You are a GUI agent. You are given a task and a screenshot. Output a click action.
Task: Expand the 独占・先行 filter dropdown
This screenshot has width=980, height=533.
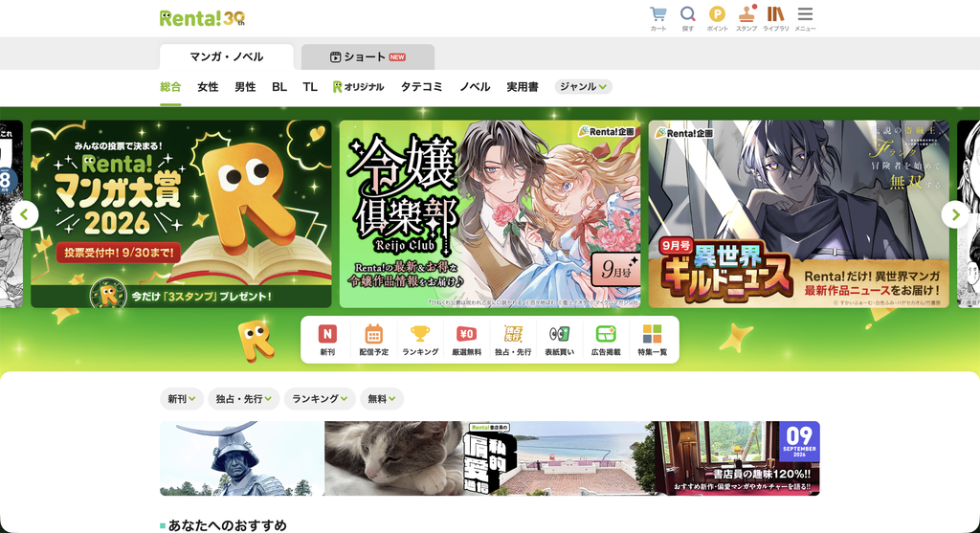tap(244, 399)
